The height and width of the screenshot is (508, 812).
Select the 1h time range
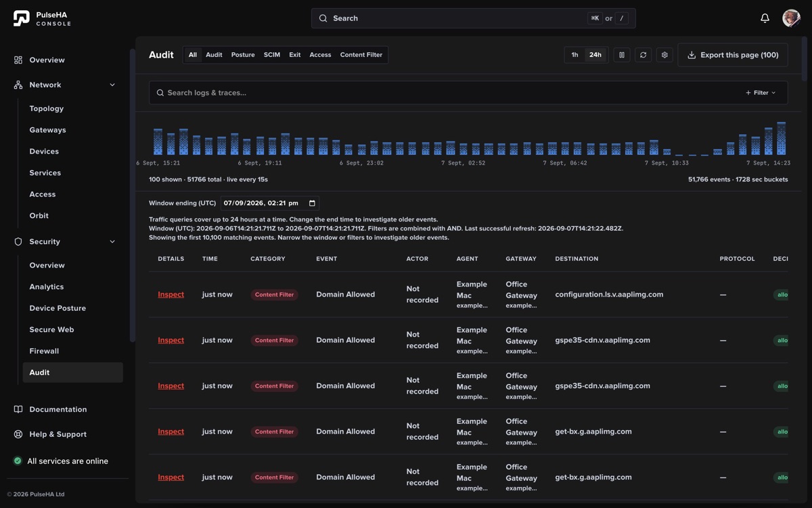tap(574, 55)
